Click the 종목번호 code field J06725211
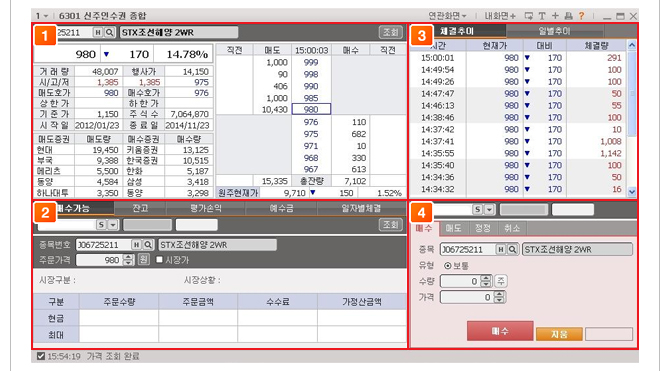This screenshot has height=371, width=670. [103, 244]
